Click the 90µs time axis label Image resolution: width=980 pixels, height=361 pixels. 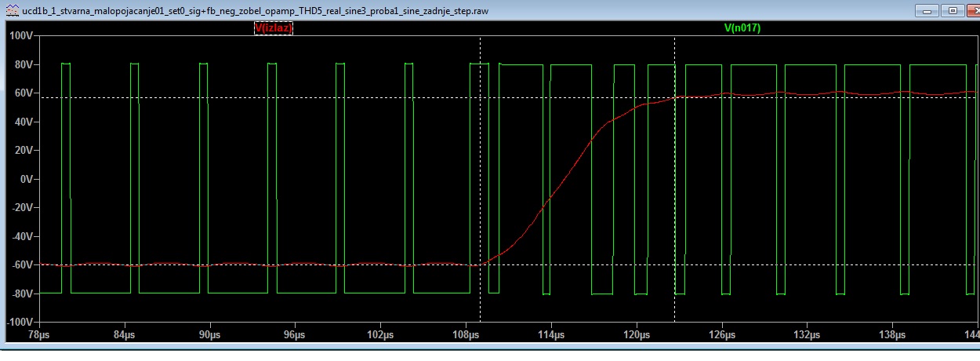(209, 335)
